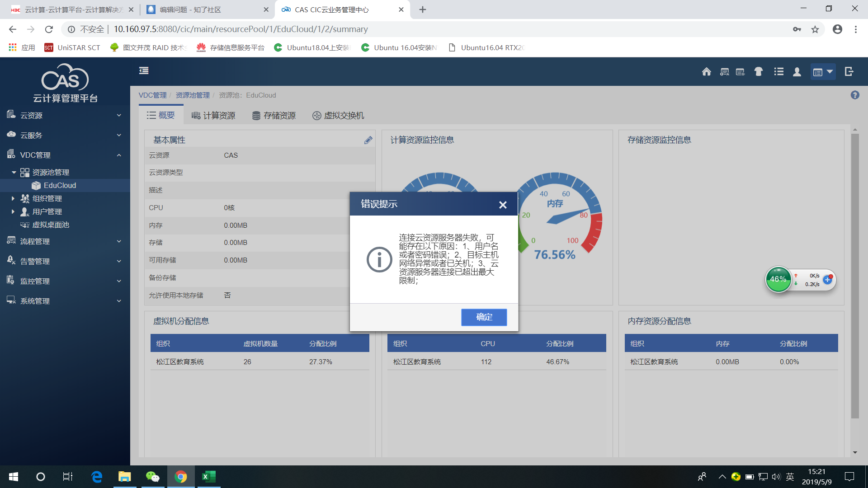Switch to the 虚拟交换机 tab
The image size is (868, 488).
[x=338, y=115]
